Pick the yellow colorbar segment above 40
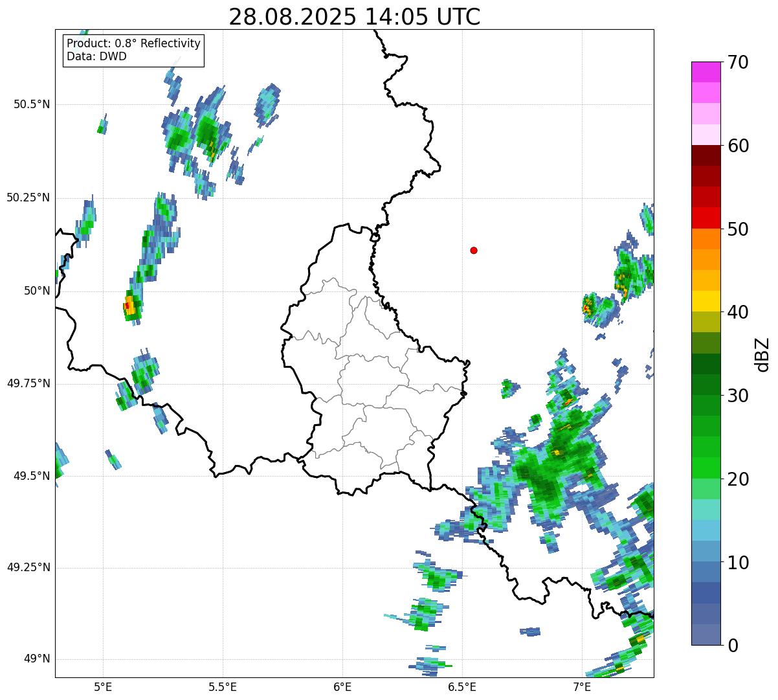Image resolution: width=778 pixels, height=700 pixels. point(706,302)
